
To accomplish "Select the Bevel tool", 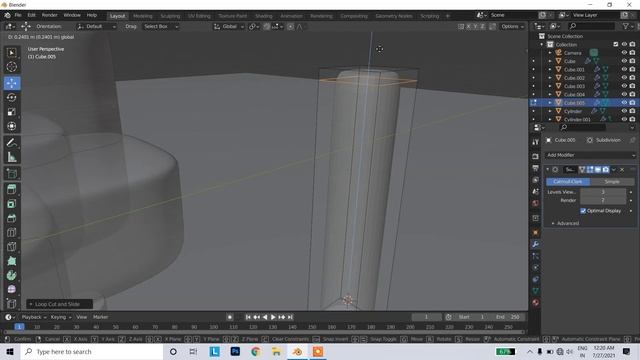I will (x=11, y=218).
